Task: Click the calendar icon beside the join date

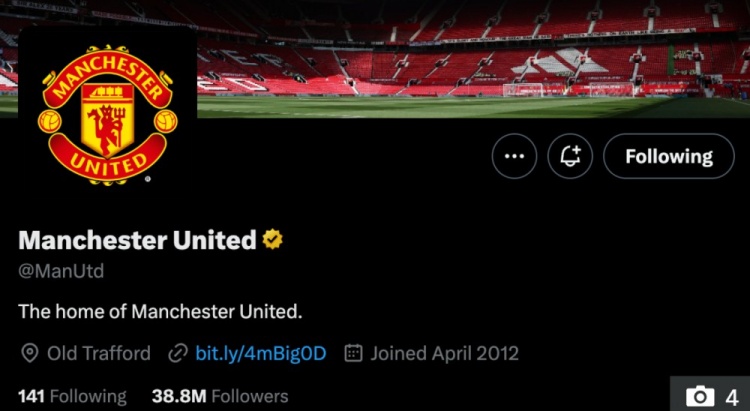Action: (x=353, y=353)
